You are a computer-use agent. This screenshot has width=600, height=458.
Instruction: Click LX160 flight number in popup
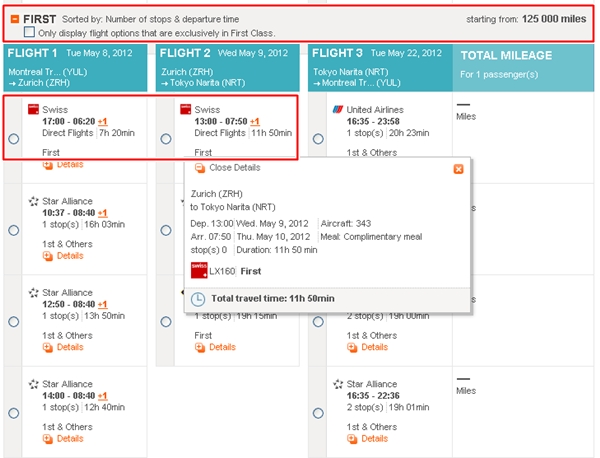[x=222, y=271]
